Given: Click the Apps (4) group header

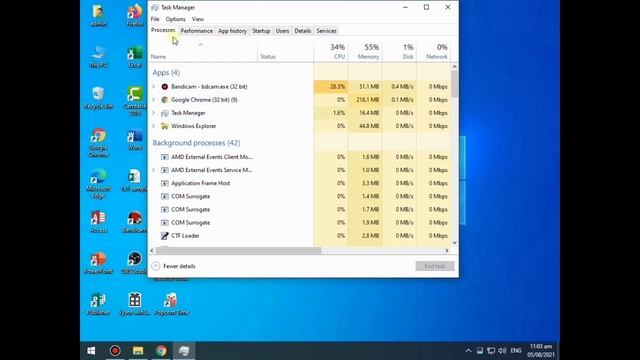Looking at the screenshot, I should [x=166, y=72].
